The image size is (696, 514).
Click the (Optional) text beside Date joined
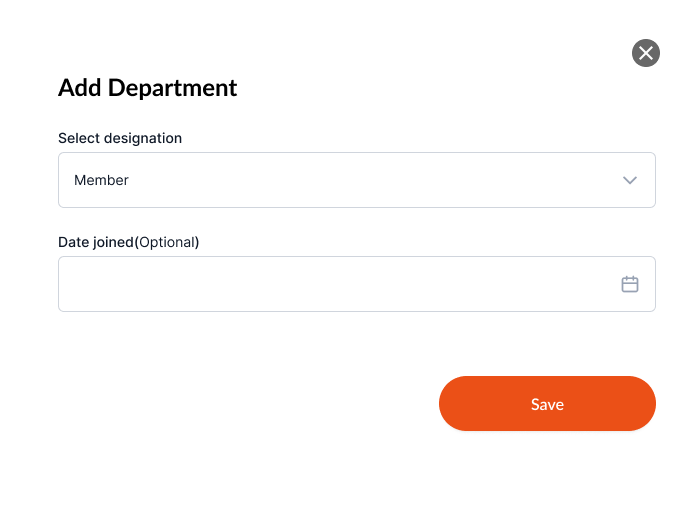(x=167, y=242)
